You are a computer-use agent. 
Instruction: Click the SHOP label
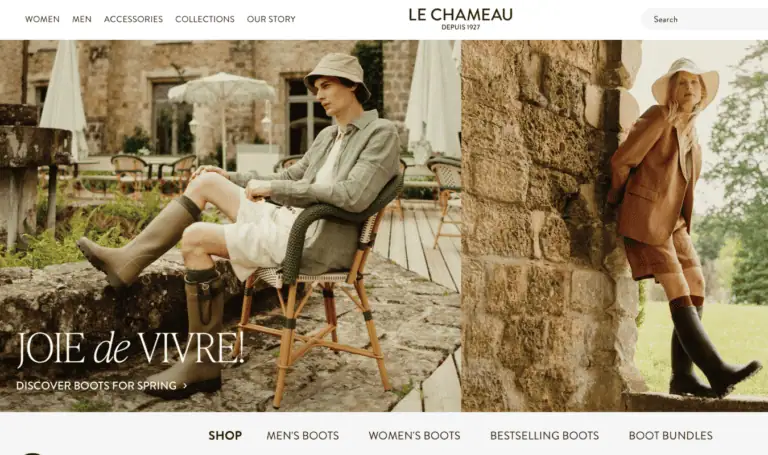click(225, 435)
